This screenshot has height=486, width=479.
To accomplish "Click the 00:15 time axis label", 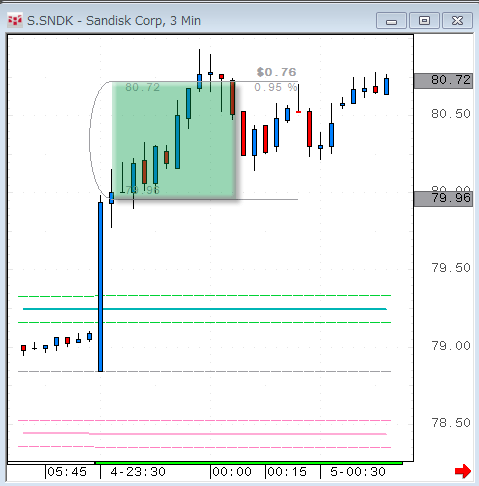I will [x=287, y=472].
